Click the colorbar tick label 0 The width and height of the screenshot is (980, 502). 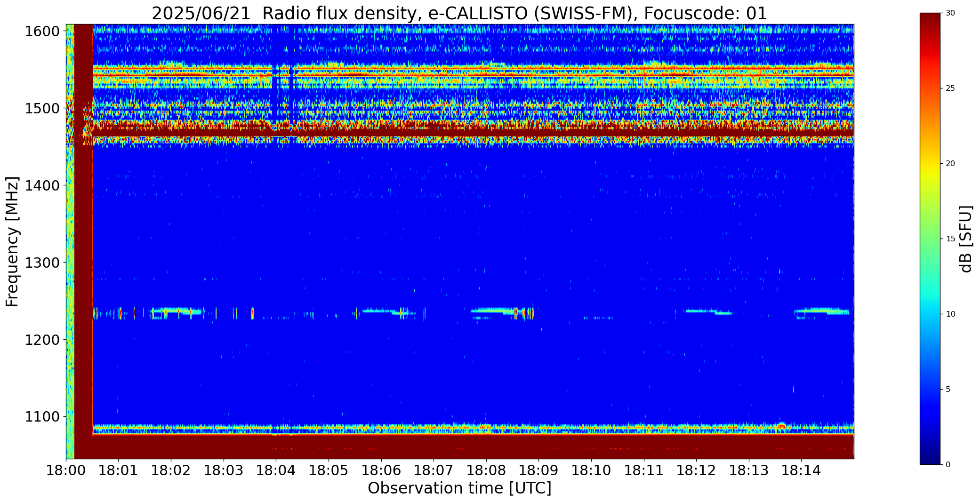pos(948,465)
